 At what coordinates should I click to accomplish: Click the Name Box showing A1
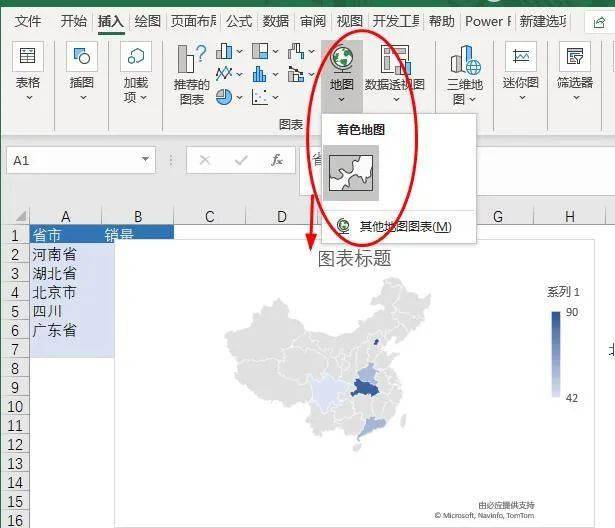(x=81, y=160)
